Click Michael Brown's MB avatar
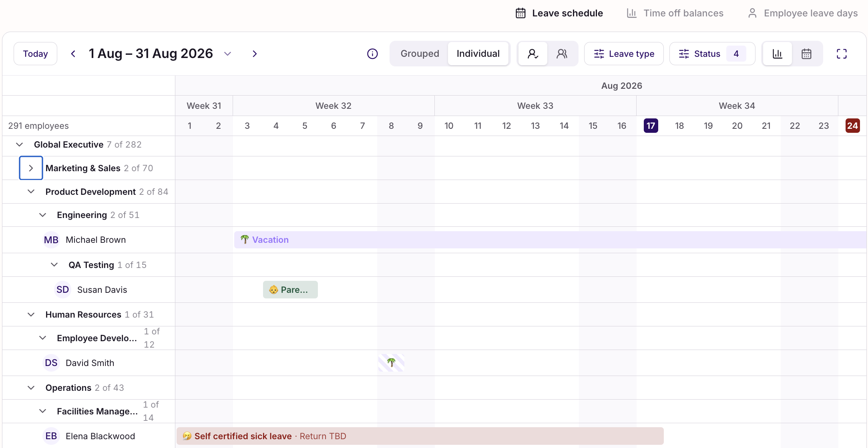The height and width of the screenshot is (448, 868). point(51,240)
